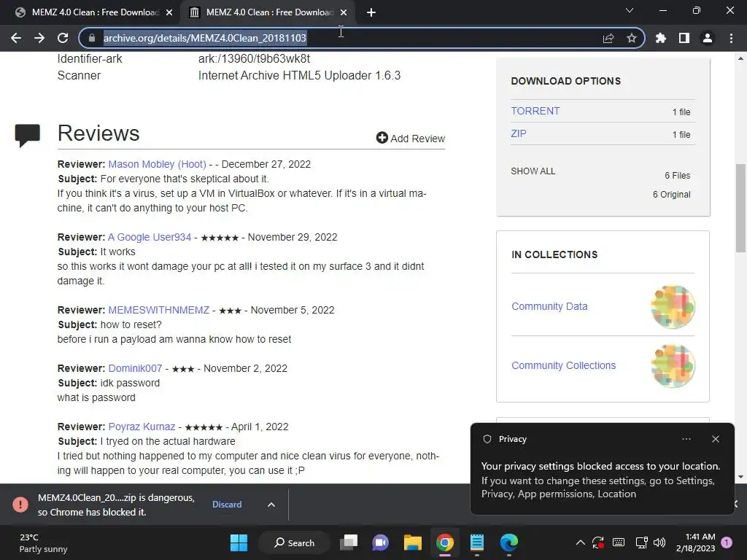The height and width of the screenshot is (560, 747).
Task: Select the second MEMZ 4.0 Clean tab
Action: (267, 12)
